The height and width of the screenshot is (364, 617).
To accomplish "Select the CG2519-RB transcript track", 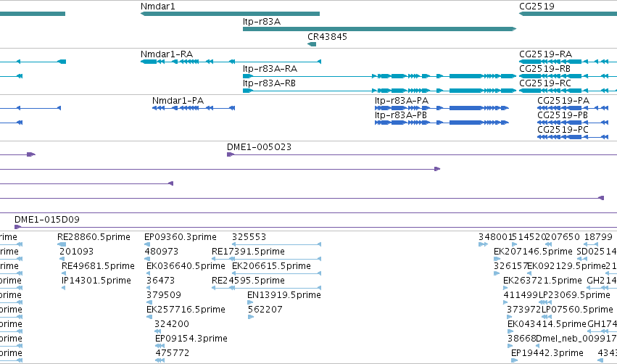I will pyautogui.click(x=568, y=76).
